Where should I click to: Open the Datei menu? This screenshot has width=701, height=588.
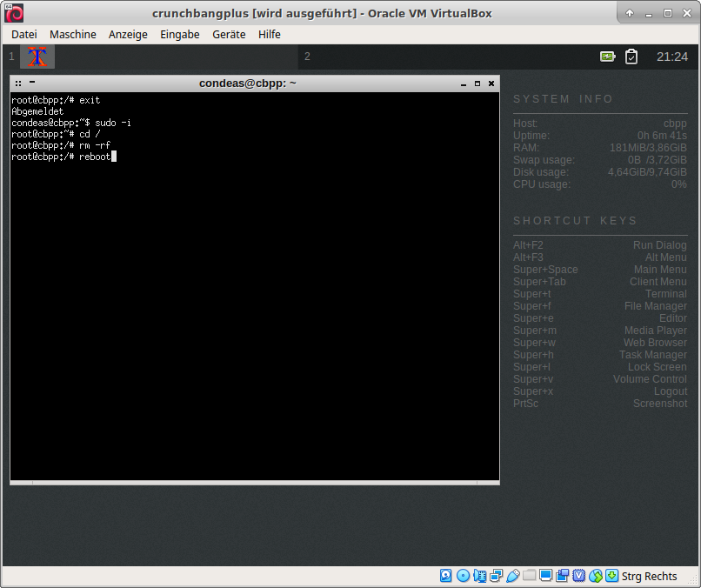point(23,34)
